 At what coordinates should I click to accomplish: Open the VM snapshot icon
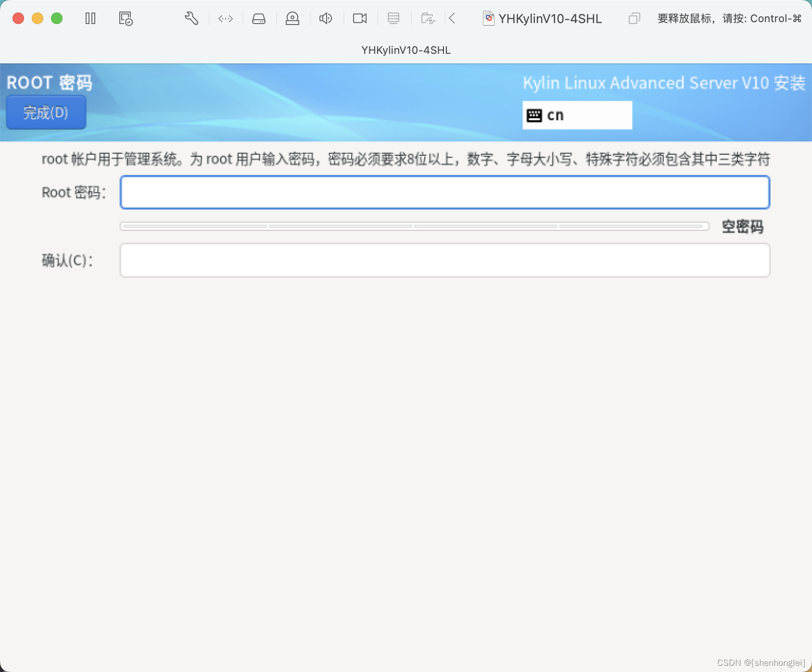[126, 19]
